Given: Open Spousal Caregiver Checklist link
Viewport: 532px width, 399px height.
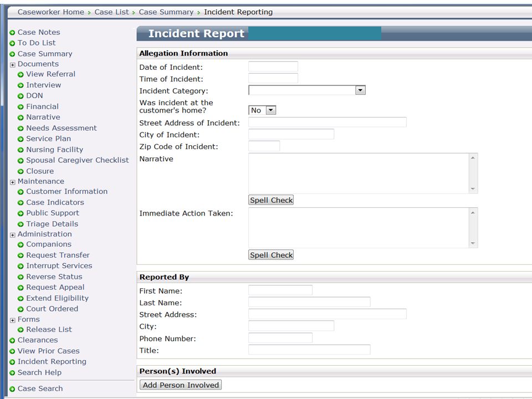Looking at the screenshot, I should point(78,160).
